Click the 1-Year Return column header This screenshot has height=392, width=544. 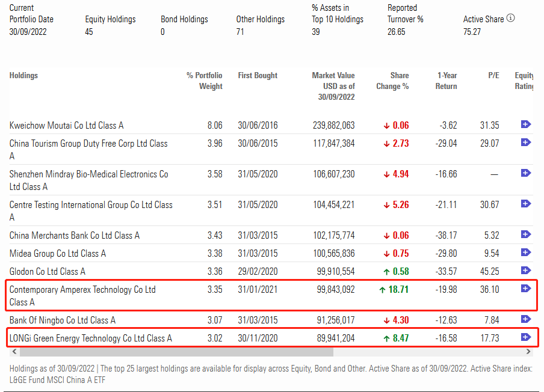click(x=447, y=81)
